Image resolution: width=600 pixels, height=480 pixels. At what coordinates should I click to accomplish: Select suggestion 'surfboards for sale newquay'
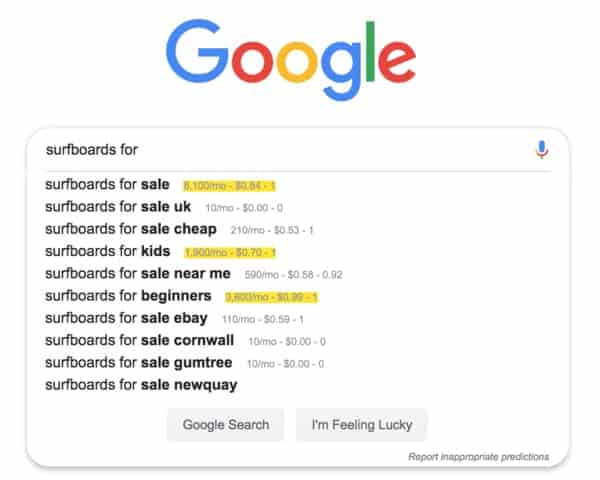[x=141, y=385]
